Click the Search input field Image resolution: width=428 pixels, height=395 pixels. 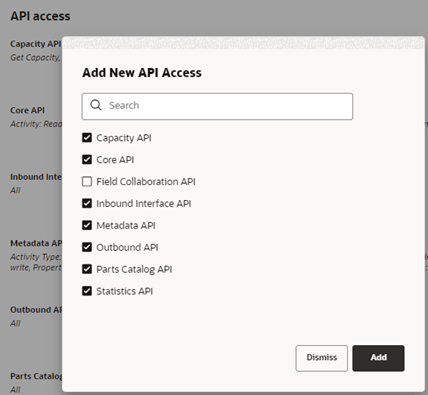point(217,106)
